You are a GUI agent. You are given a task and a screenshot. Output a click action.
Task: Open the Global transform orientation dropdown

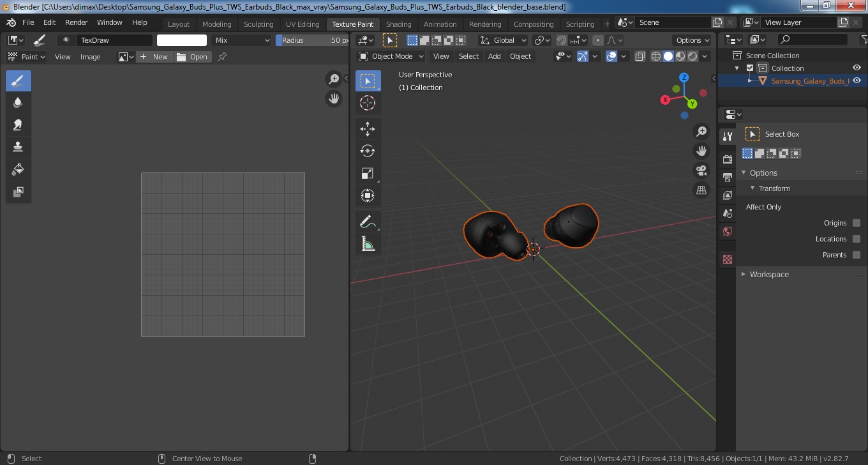pyautogui.click(x=504, y=40)
